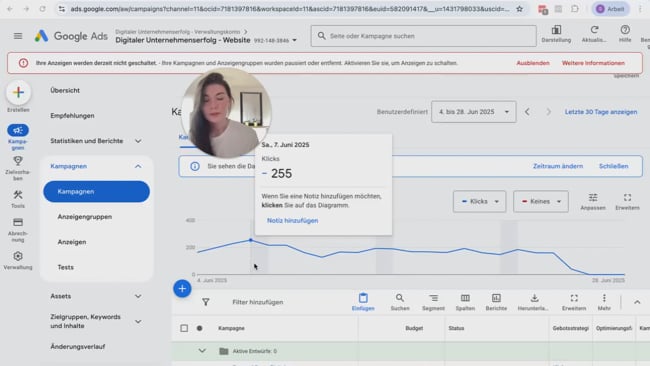
Task: Expand Statistiken und Berichte section
Action: (138, 141)
